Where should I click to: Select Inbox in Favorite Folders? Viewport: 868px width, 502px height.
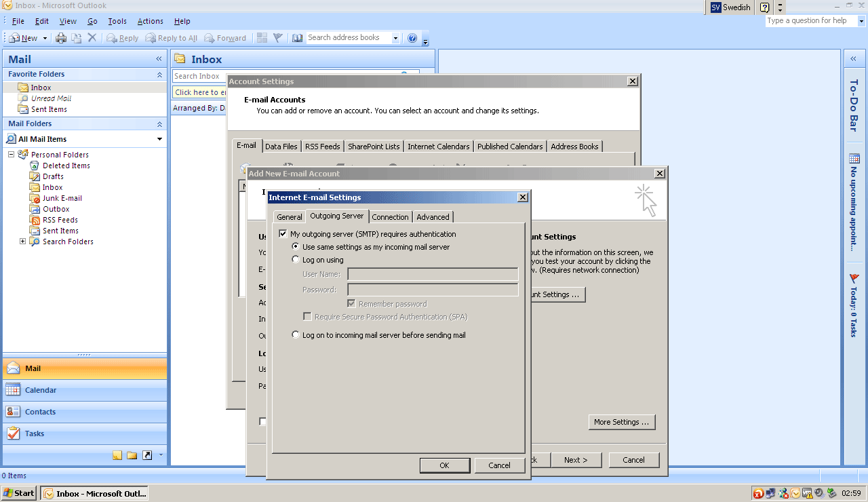tap(41, 88)
